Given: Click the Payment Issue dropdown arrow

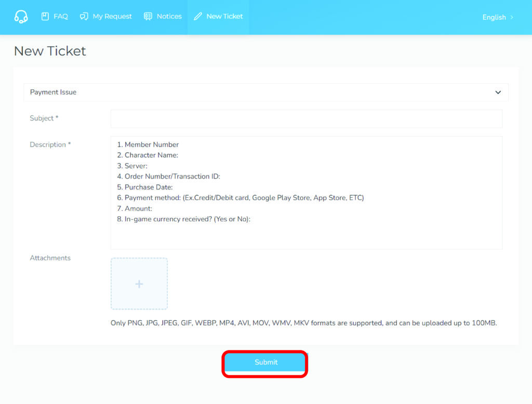Looking at the screenshot, I should coord(498,92).
